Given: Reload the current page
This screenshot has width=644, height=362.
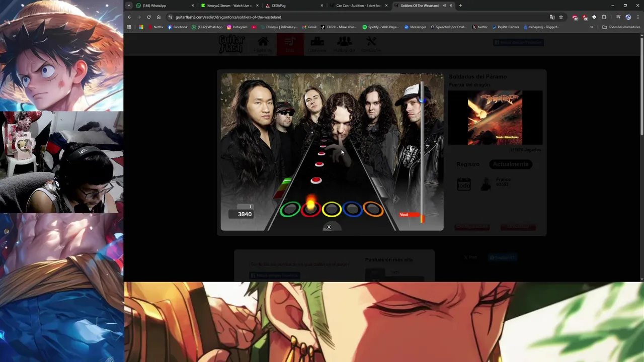Looking at the screenshot, I should coord(149,17).
